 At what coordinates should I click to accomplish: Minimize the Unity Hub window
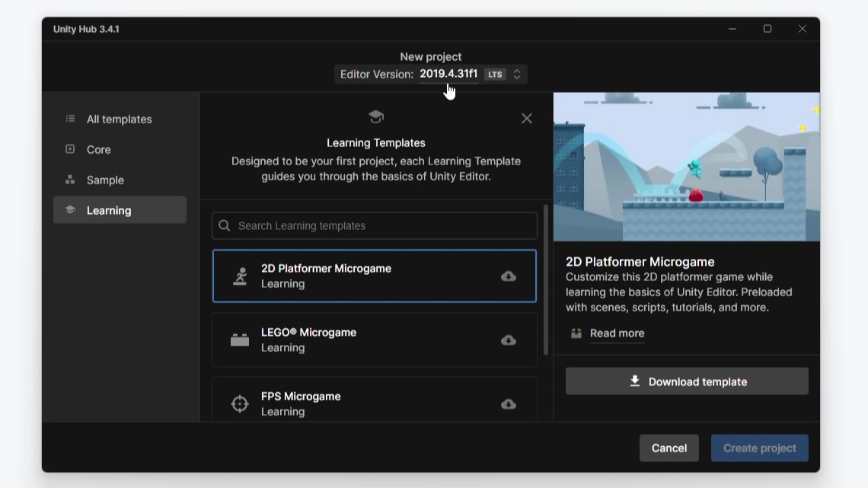point(732,29)
